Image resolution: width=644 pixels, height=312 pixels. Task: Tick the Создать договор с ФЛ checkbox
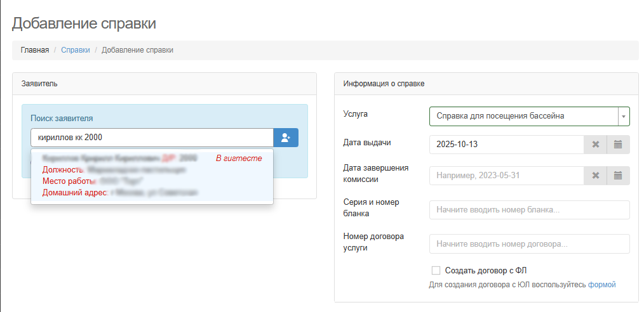[436, 270]
